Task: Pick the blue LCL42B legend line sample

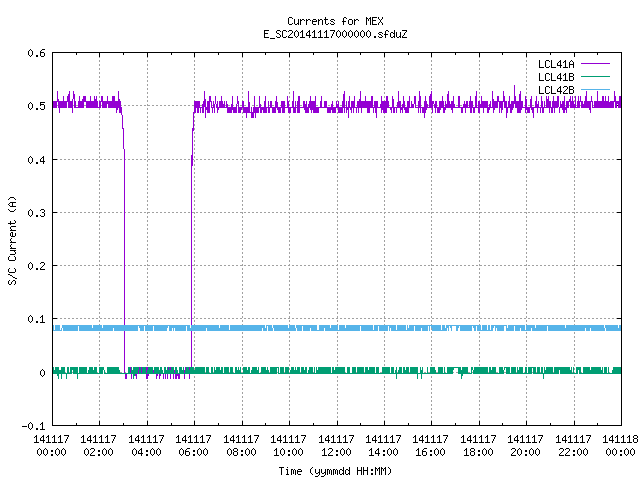Action: (x=595, y=89)
